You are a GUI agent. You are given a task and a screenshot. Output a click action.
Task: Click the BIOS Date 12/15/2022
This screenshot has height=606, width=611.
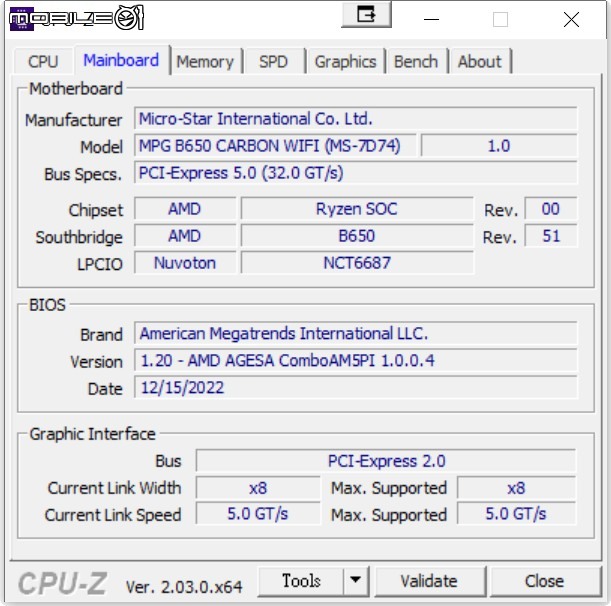point(356,387)
